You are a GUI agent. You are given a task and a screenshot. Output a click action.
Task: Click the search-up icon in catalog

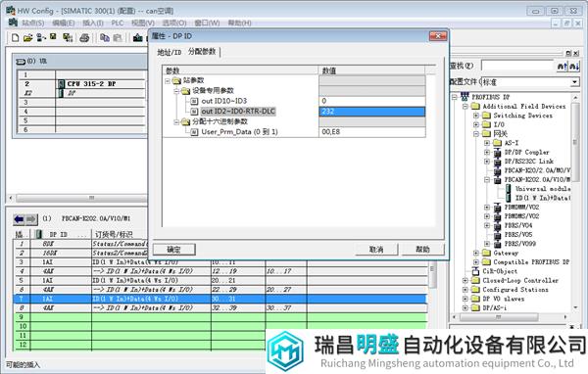pyautogui.click(x=562, y=67)
